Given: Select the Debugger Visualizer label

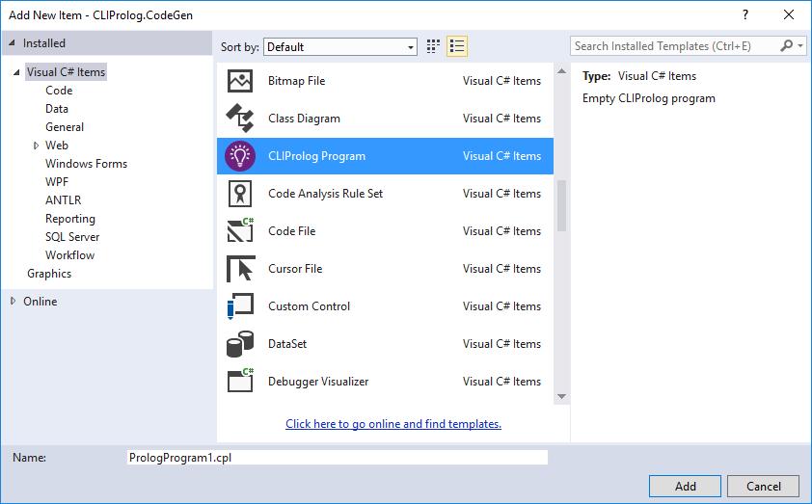Looking at the screenshot, I should (318, 382).
